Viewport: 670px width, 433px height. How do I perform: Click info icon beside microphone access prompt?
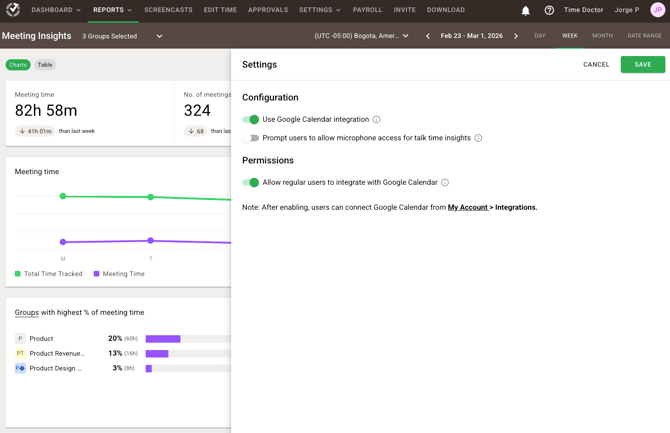478,138
